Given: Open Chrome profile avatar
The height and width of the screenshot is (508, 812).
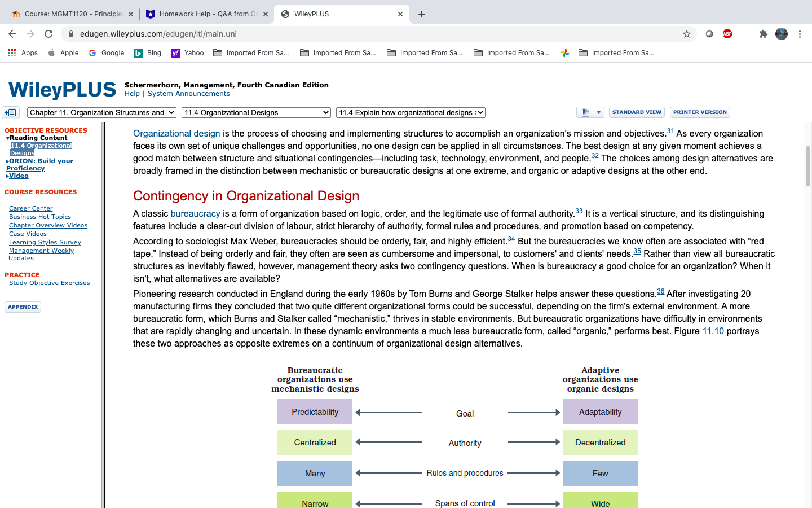Looking at the screenshot, I should [782, 34].
